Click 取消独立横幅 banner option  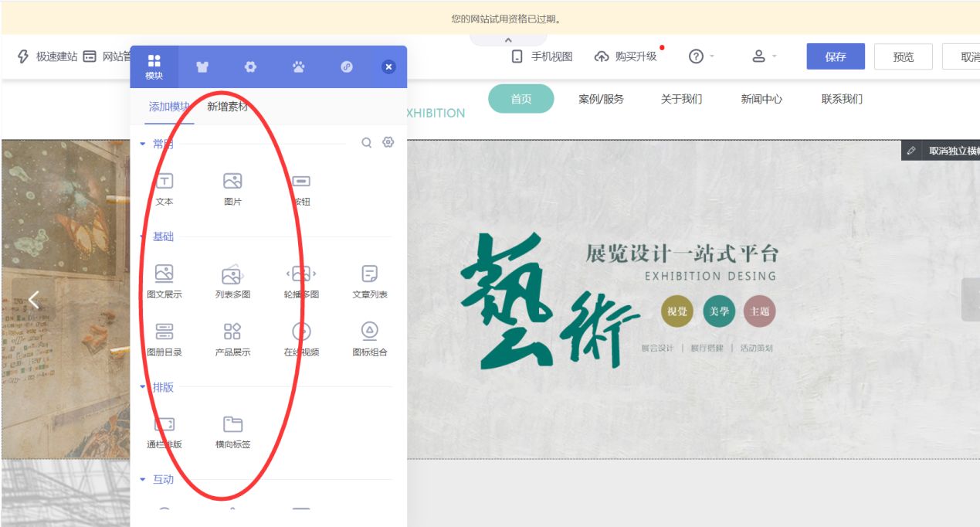tap(954, 151)
